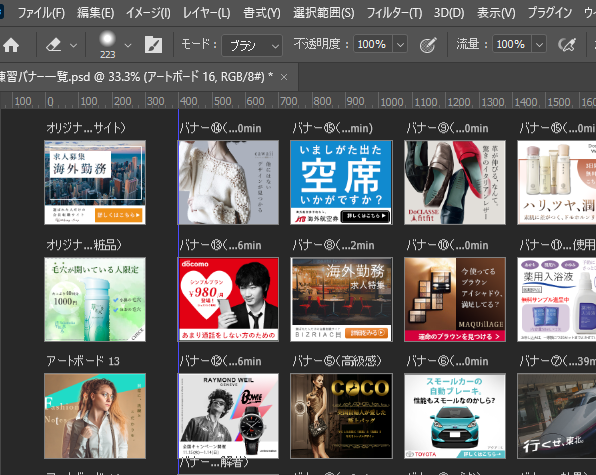Screen dimensions: 596x475
Task: Open the イメージ(I) menu
Action: point(148,13)
